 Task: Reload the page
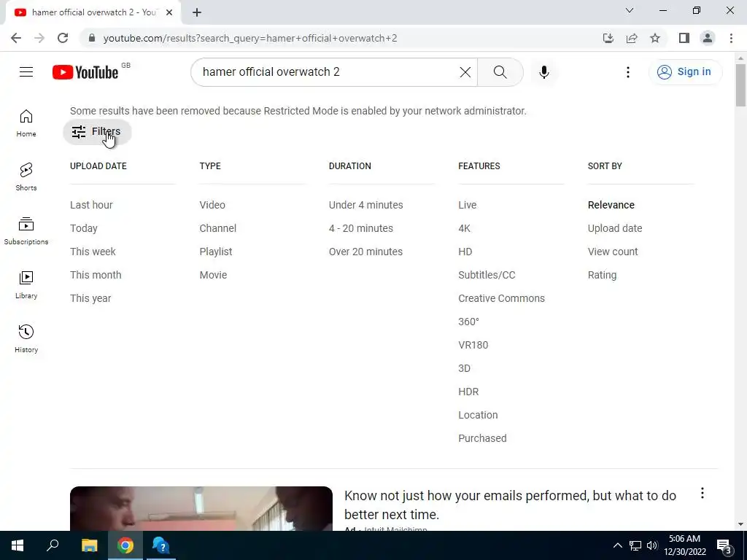click(x=63, y=38)
